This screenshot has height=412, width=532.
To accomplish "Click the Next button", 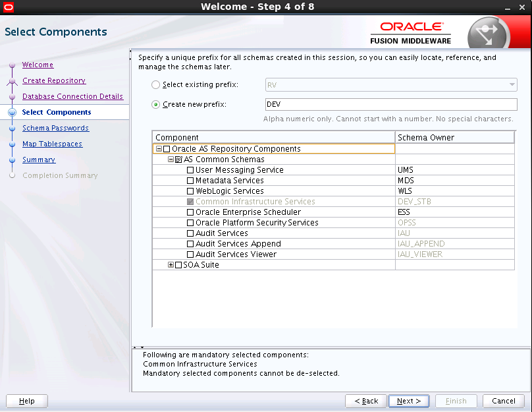I will coord(409,401).
